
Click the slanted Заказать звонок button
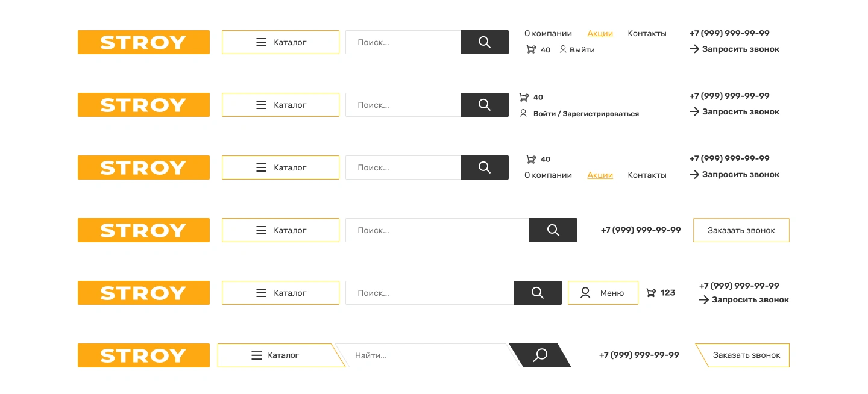coord(743,355)
